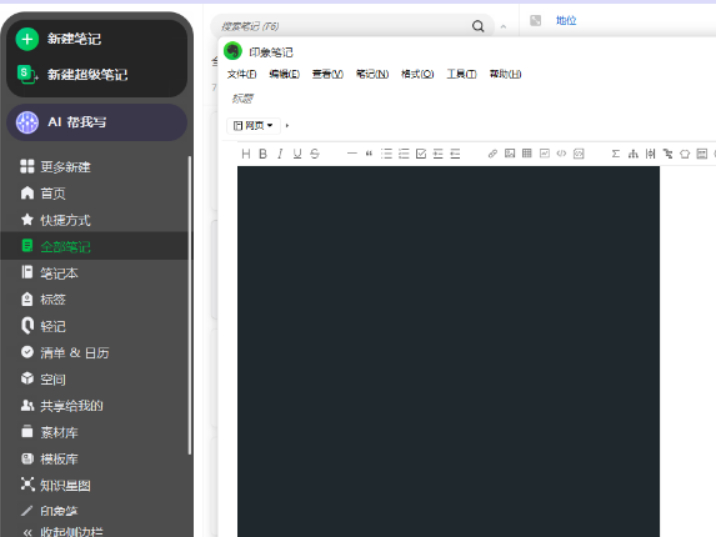Open 模板库 in the sidebar
This screenshot has height=537, width=716.
pos(49,458)
